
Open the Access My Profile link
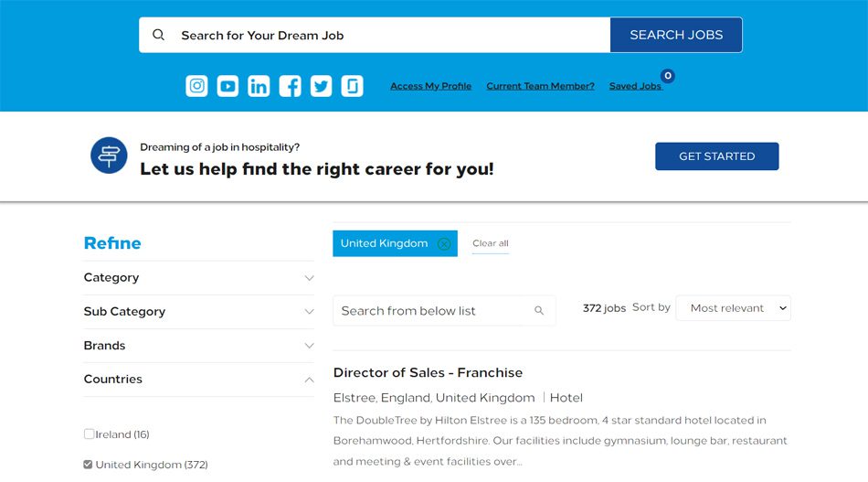coord(430,86)
